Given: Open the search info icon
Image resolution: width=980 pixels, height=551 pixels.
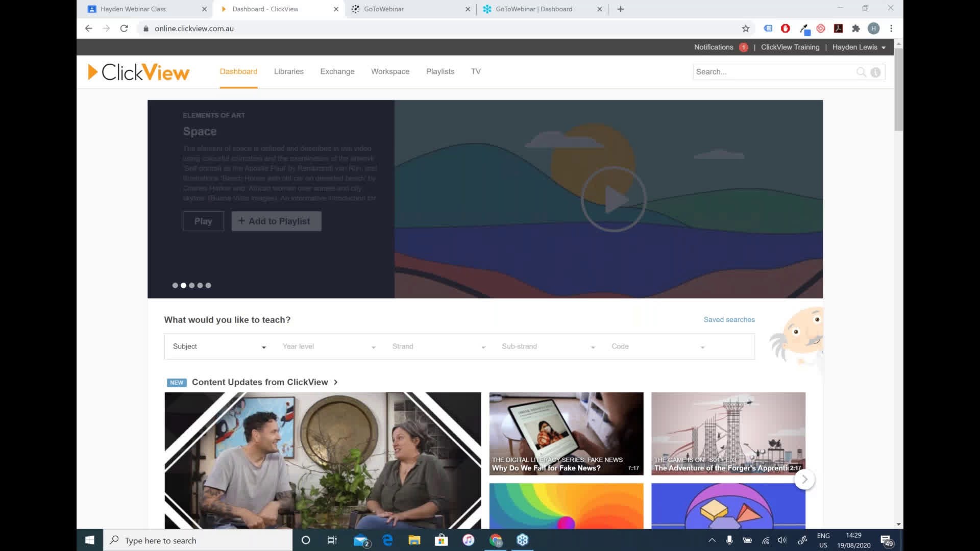Looking at the screenshot, I should [x=875, y=72].
